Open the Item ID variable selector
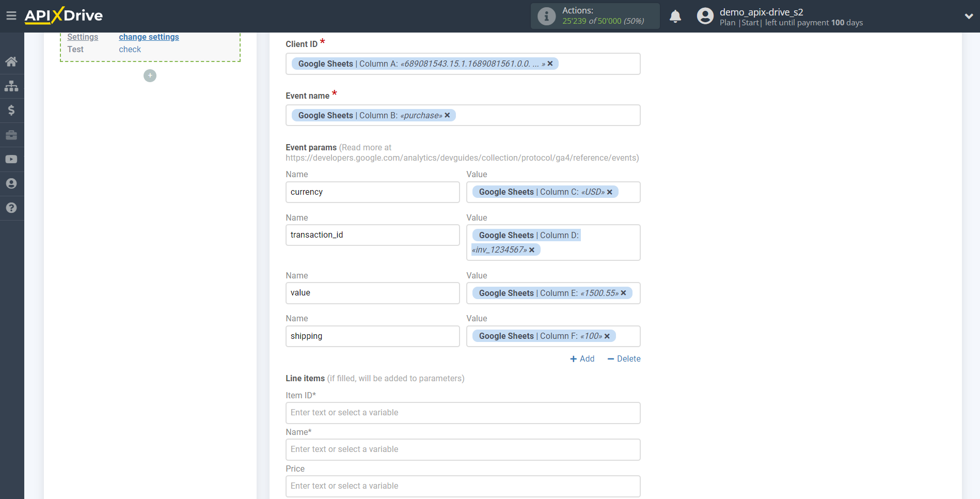The image size is (980, 499). (x=463, y=412)
